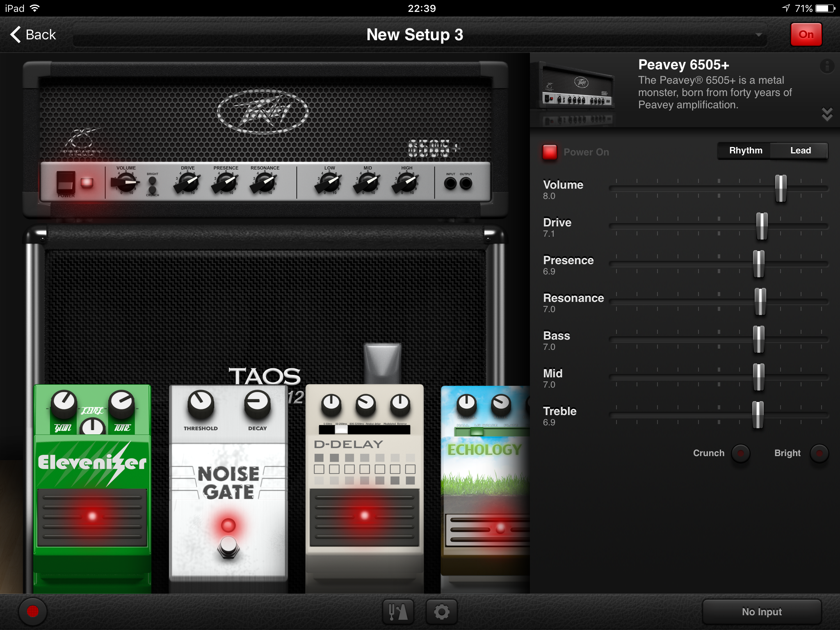Image resolution: width=840 pixels, height=630 pixels.
Task: Click the Treble slider handle
Action: [758, 415]
